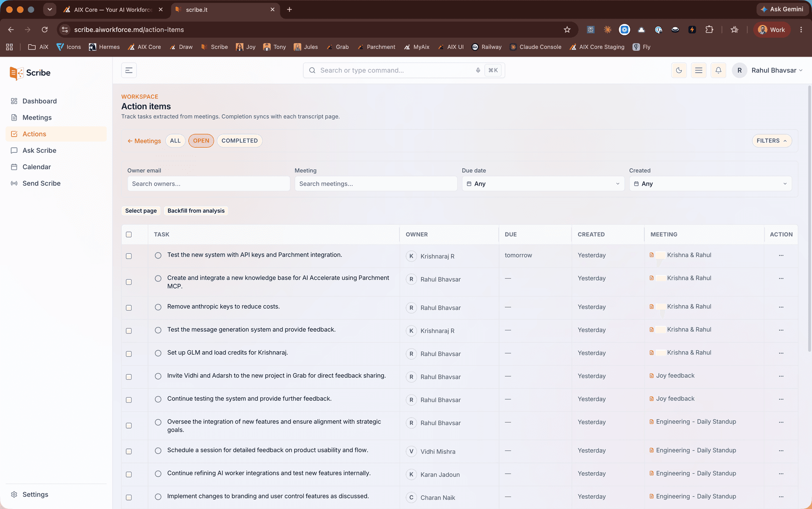Open Chrome extensions puzzle icon
The height and width of the screenshot is (509, 812).
[x=709, y=30]
